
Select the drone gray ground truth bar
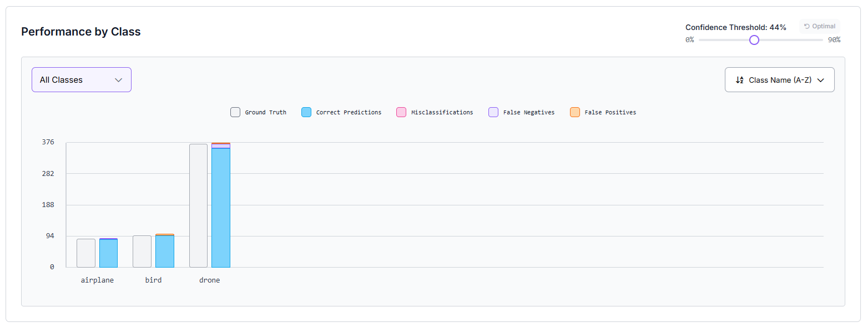[x=198, y=205]
